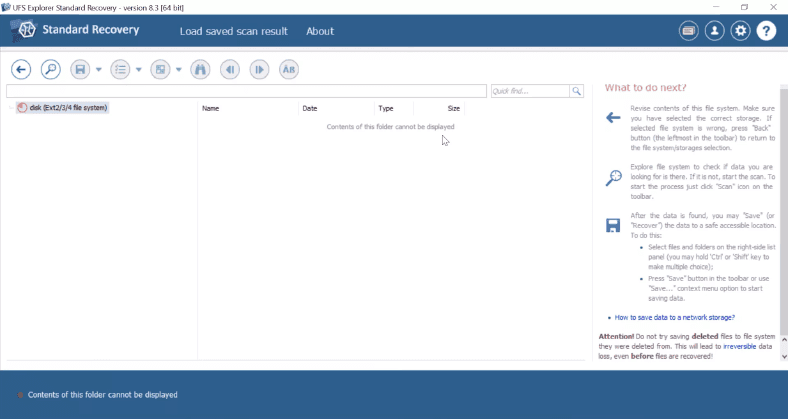Open Load saved scan result menu
The height and width of the screenshot is (419, 788).
pyautogui.click(x=234, y=31)
